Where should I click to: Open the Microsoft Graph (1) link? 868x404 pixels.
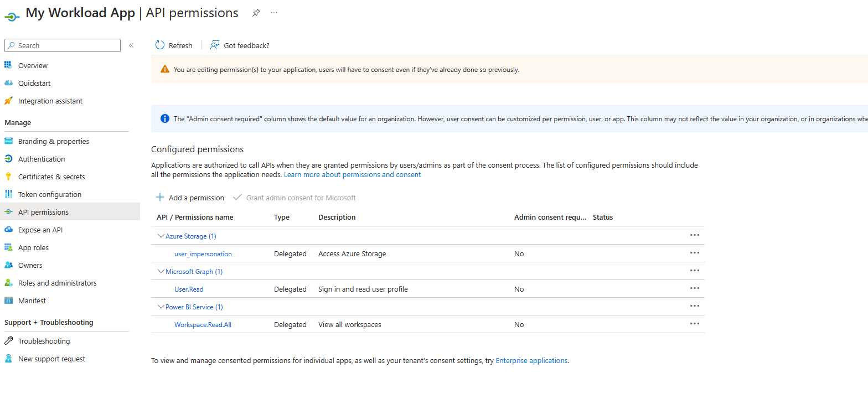pos(194,271)
